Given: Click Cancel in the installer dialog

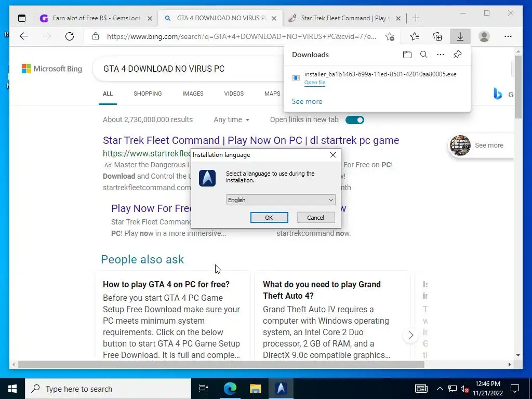Looking at the screenshot, I should [315, 218].
